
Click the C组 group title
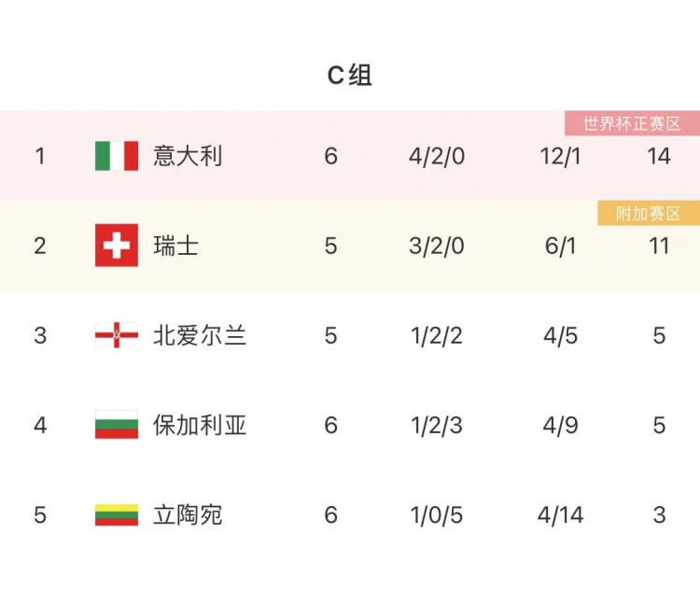pos(350,75)
